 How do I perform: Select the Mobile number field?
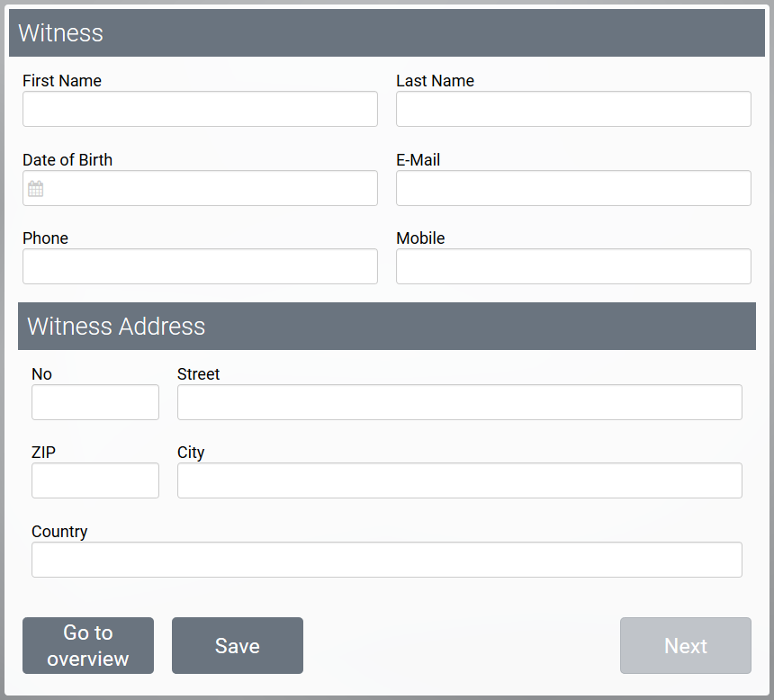[x=573, y=266]
